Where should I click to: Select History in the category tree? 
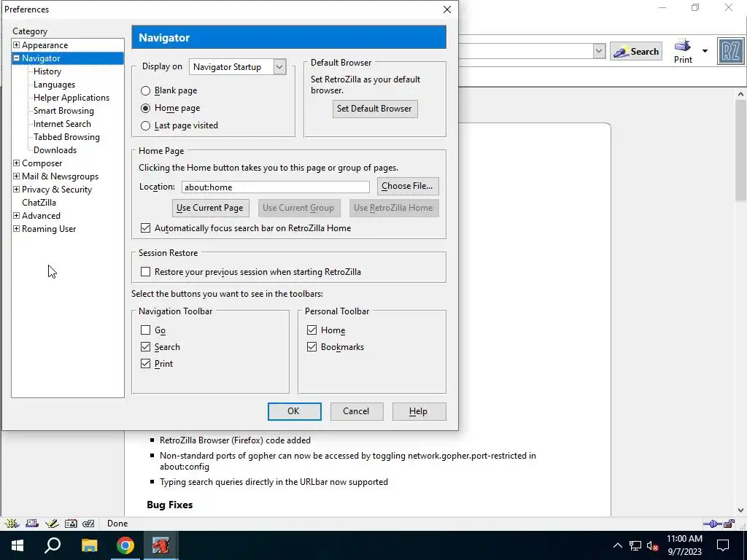pos(47,71)
